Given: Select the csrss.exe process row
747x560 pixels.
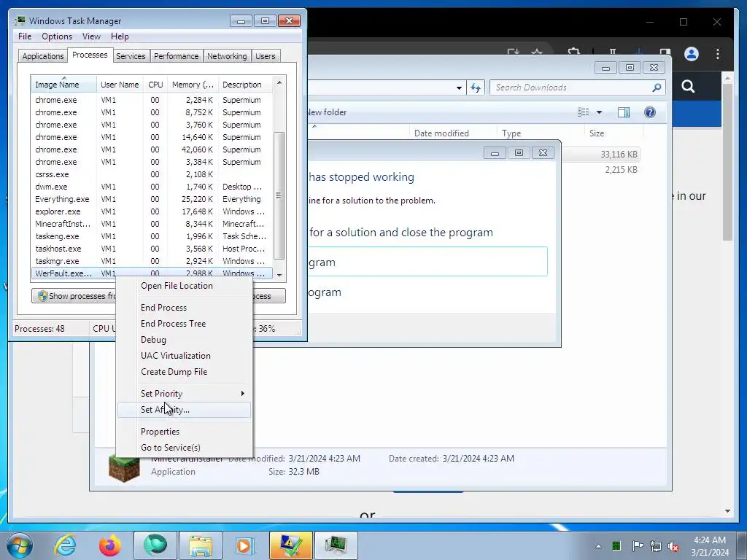Looking at the screenshot, I should point(152,174).
